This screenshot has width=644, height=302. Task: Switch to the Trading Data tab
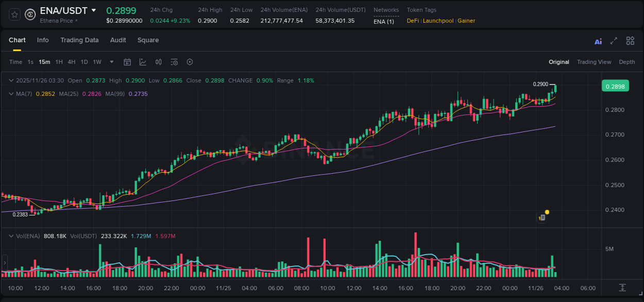click(80, 40)
